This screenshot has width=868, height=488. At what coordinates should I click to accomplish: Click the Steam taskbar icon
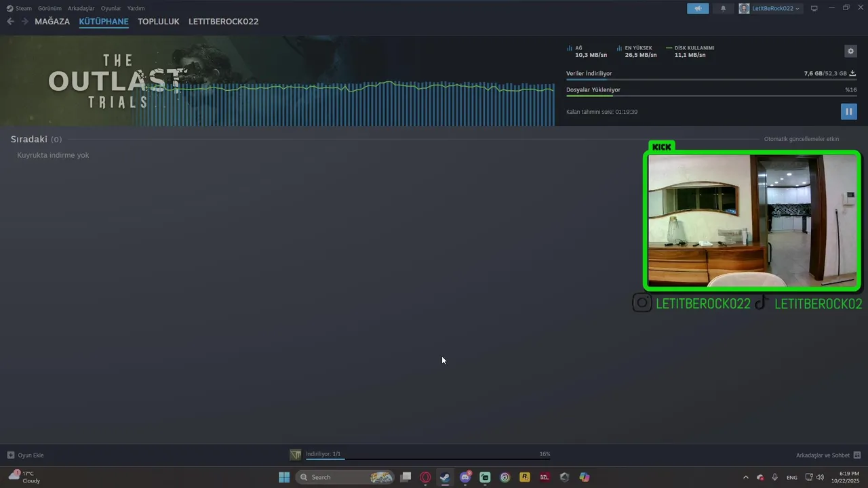click(x=445, y=477)
